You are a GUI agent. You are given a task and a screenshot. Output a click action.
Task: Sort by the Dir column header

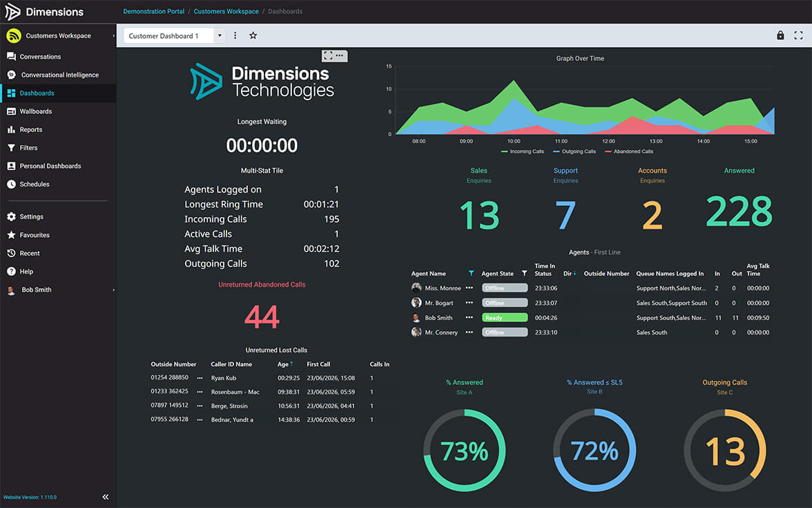coord(570,273)
